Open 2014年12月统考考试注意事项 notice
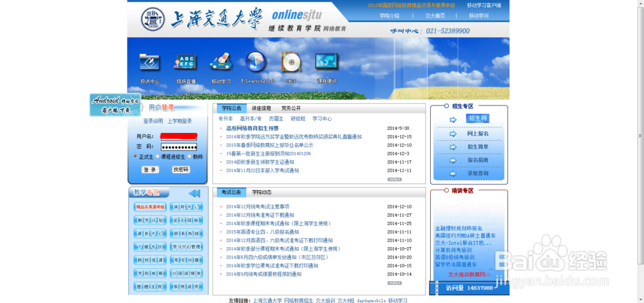The width and height of the screenshot is (644, 303). (x=258, y=207)
